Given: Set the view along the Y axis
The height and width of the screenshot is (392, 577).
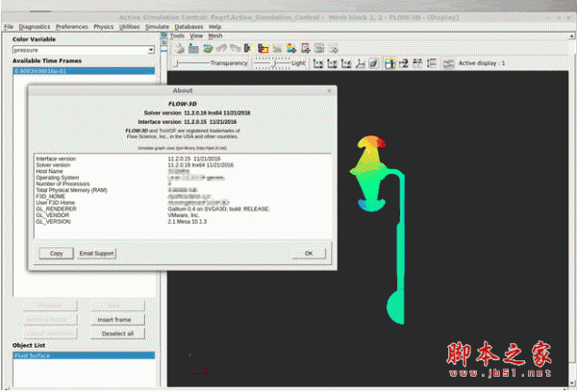Looking at the screenshot, I should click(x=332, y=63).
